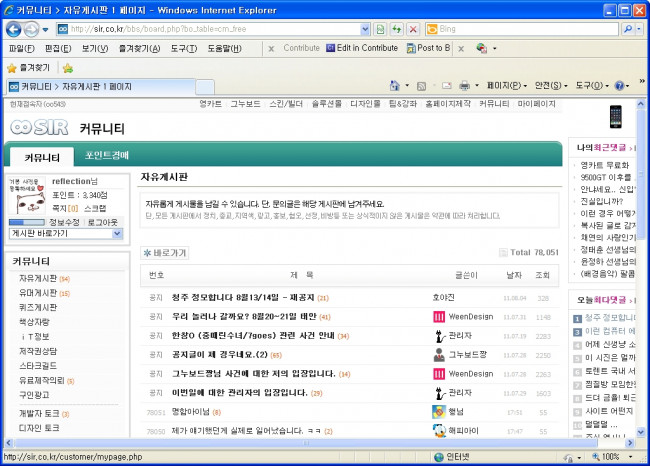Click the Print icon in command bar
The height and width of the screenshot is (466, 650).
click(x=464, y=86)
